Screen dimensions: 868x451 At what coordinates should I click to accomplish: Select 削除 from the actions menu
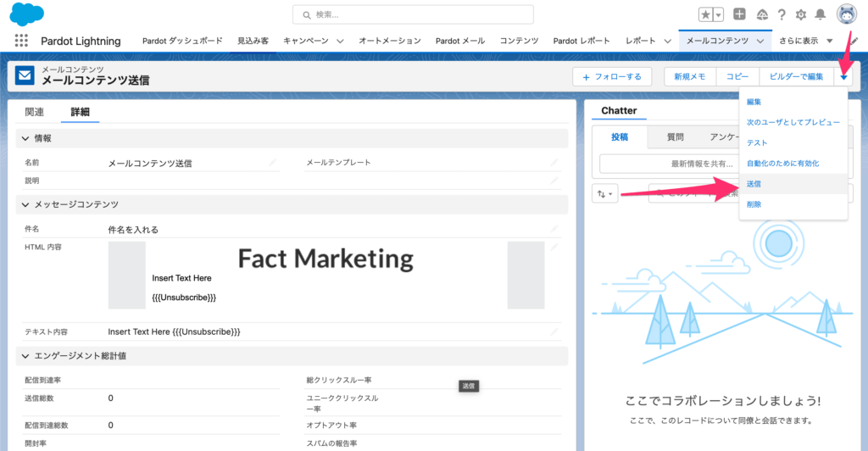pyautogui.click(x=793, y=204)
